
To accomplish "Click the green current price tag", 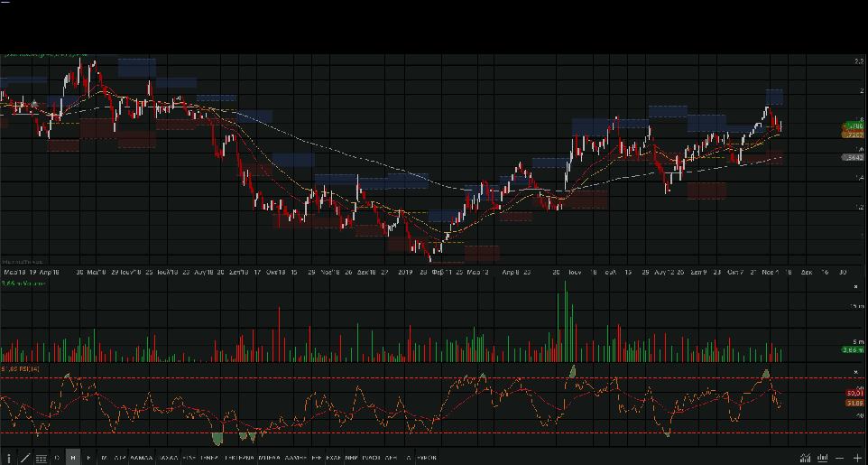I will (x=854, y=126).
